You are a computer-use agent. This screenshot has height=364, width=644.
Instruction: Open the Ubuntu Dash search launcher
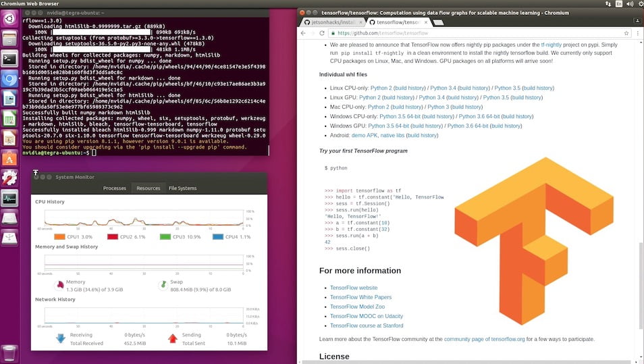[x=9, y=18]
